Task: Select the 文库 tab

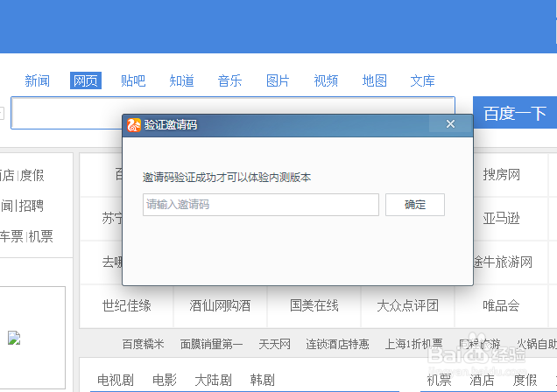Action: coord(422,80)
